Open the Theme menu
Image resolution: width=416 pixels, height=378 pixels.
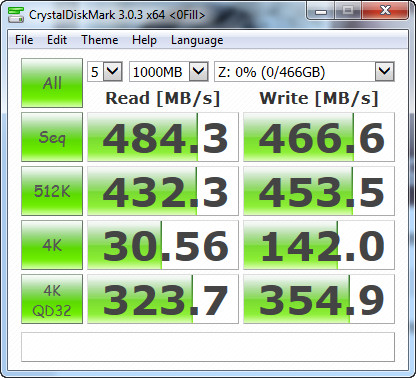(100, 40)
